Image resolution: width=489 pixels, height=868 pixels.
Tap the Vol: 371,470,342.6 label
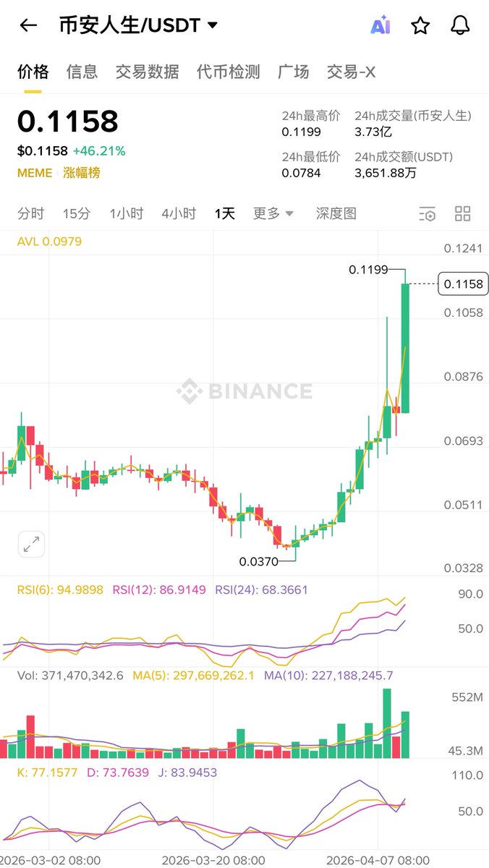click(70, 676)
